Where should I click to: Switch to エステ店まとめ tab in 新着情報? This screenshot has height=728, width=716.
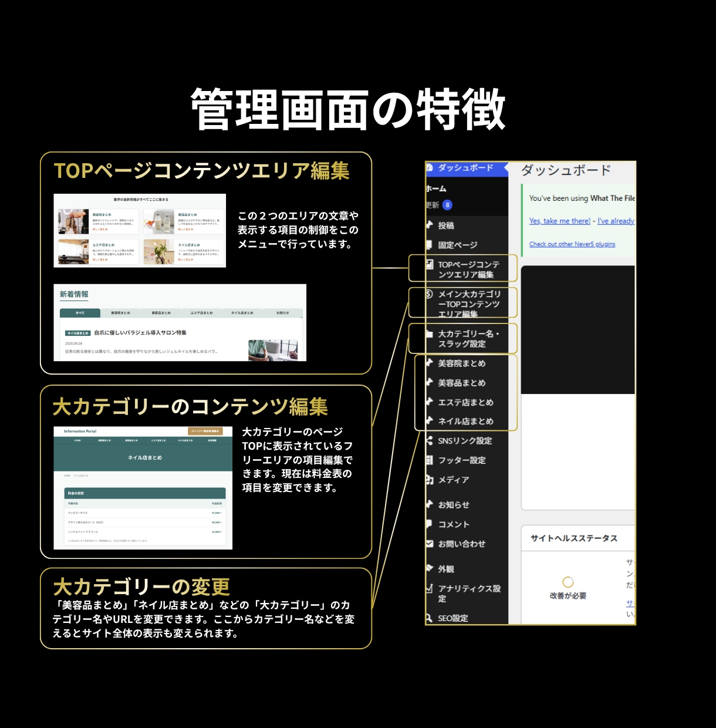tap(201, 313)
